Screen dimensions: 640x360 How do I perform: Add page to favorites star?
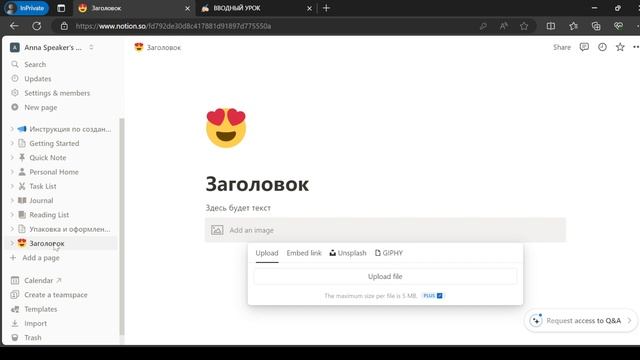(620, 47)
